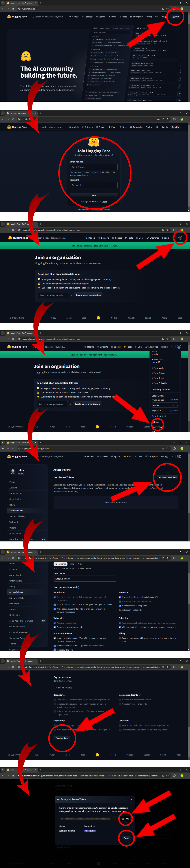Close the Save your Access Token modal
This screenshot has height=868, width=190.
[x=131, y=799]
